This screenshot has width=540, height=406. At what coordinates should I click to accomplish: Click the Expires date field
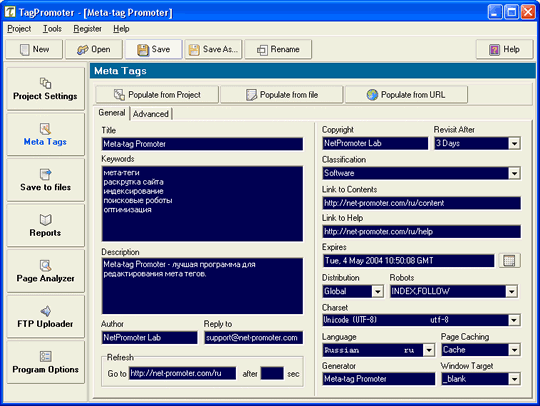click(x=408, y=261)
